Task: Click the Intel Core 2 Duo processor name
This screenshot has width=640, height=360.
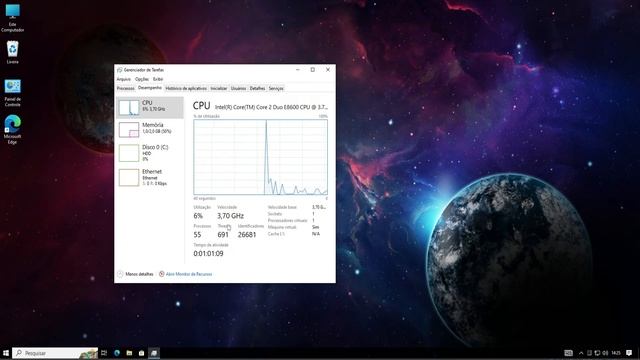Action: click(x=271, y=107)
